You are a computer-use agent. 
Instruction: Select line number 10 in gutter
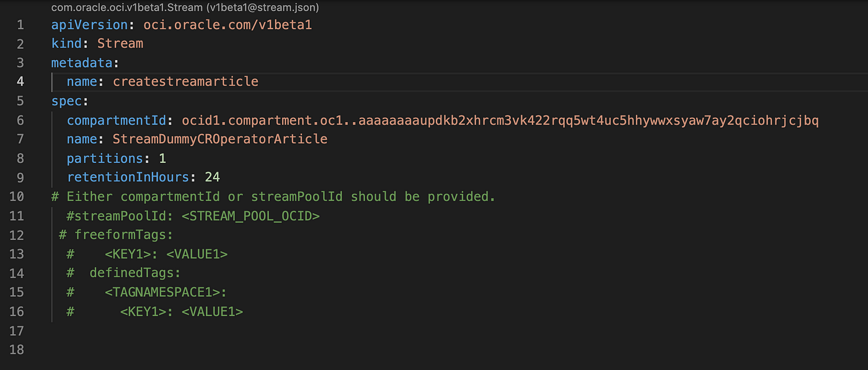pos(17,196)
